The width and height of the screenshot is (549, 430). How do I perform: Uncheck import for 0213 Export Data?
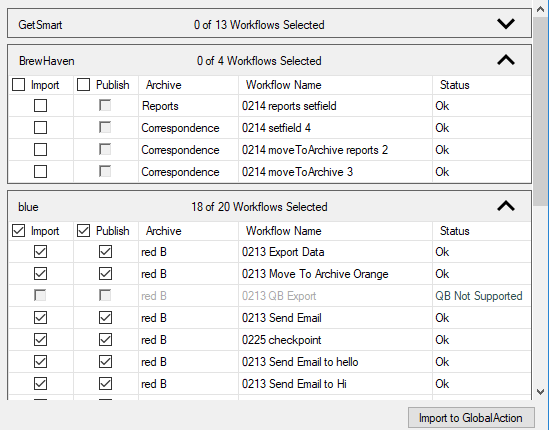point(40,251)
